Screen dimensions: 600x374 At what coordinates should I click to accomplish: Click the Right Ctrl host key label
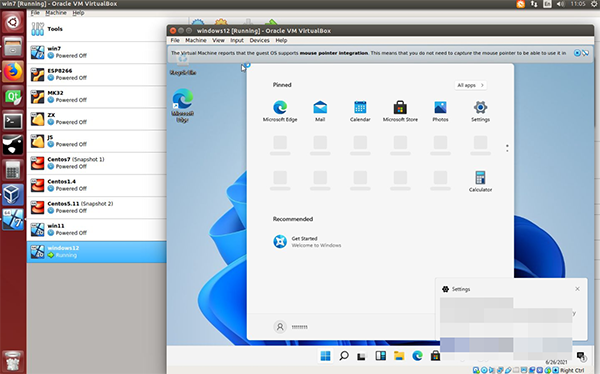pos(572,370)
